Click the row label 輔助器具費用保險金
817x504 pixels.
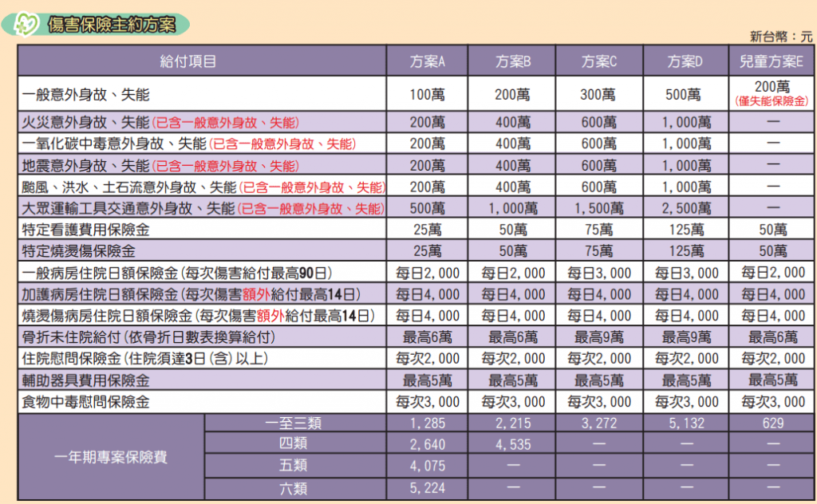85,380
